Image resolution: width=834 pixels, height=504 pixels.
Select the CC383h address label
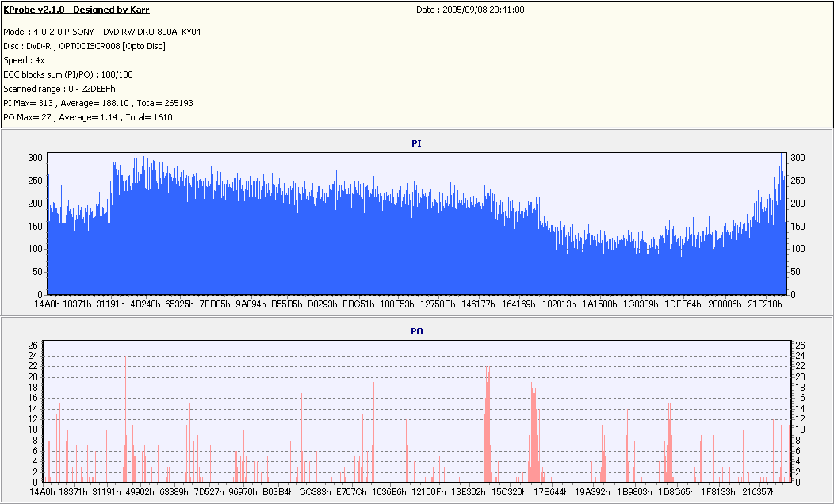315,492
